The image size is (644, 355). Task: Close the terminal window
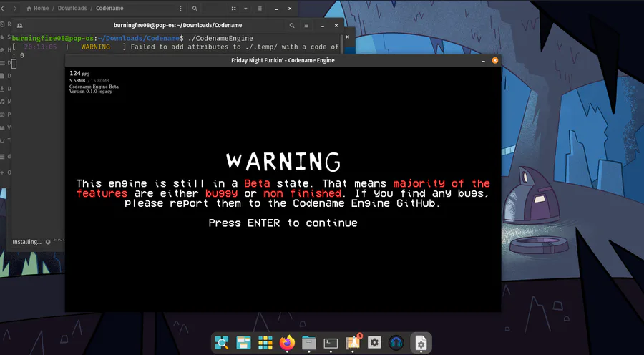pos(336,26)
